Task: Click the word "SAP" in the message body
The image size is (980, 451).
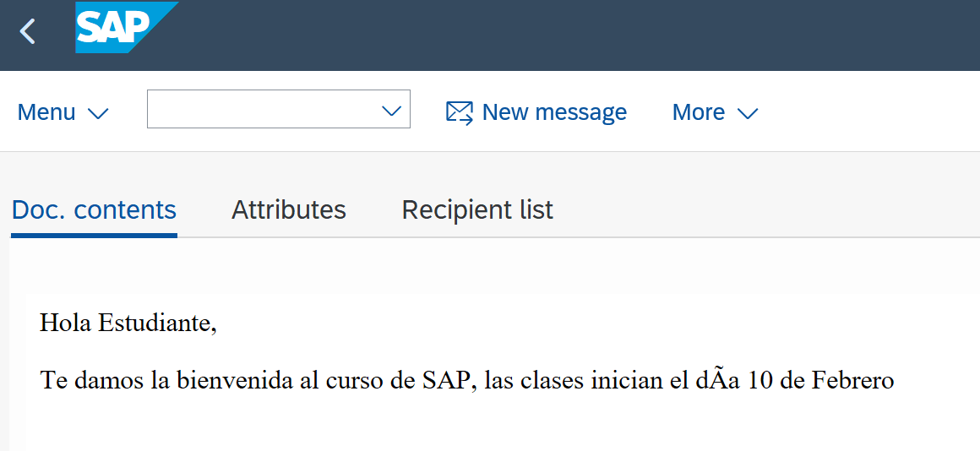Action: pos(443,380)
